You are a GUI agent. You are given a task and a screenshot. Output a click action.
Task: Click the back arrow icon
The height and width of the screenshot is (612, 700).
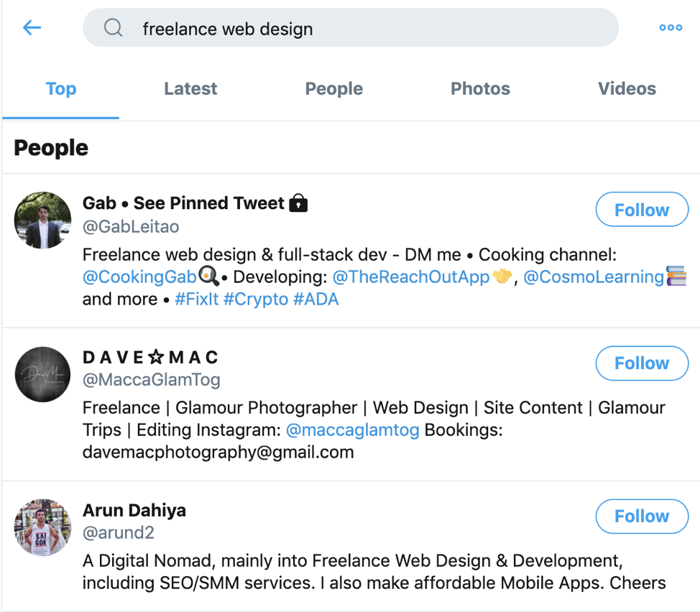[x=32, y=28]
